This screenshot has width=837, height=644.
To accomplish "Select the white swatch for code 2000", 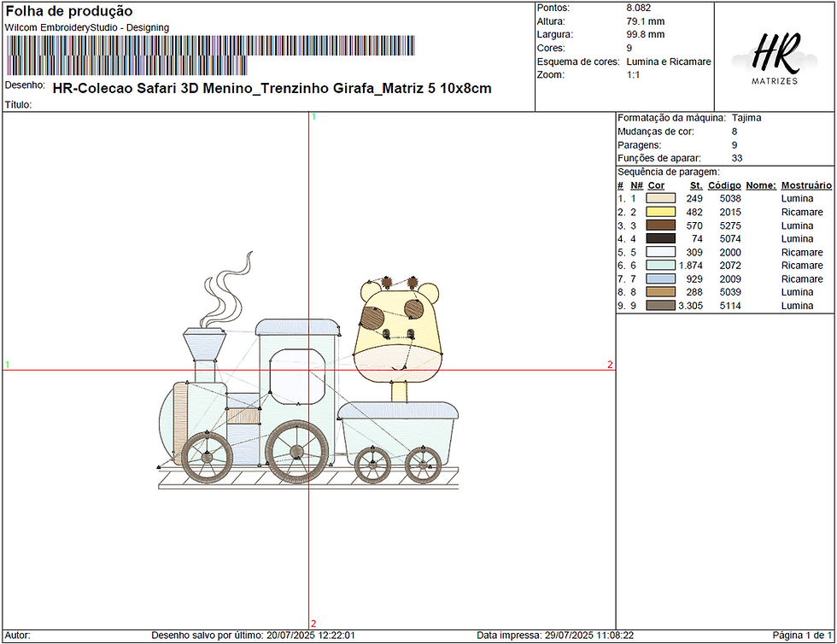I will point(661,252).
